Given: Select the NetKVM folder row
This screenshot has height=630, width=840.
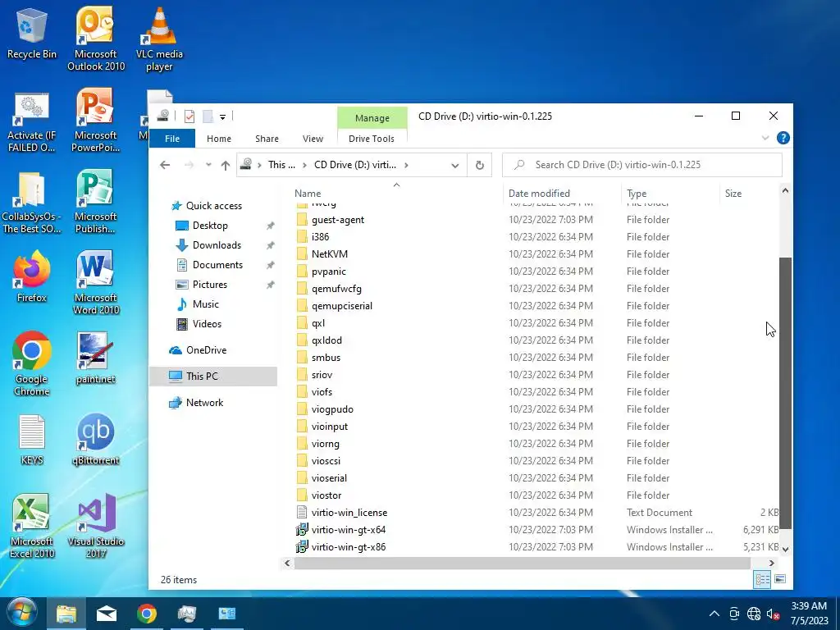Looking at the screenshot, I should point(536,254).
